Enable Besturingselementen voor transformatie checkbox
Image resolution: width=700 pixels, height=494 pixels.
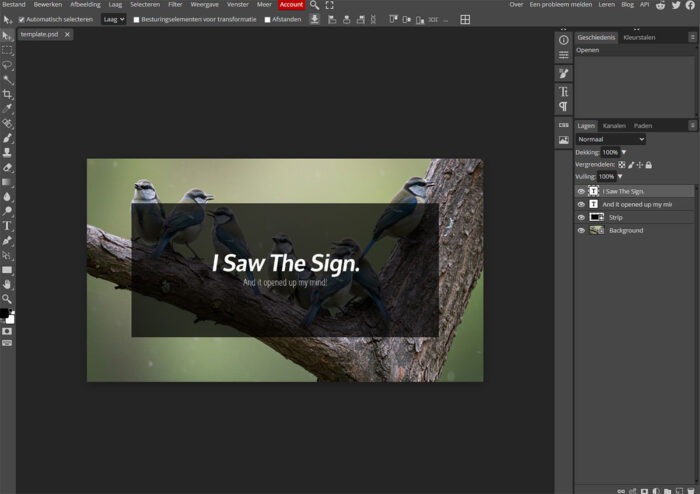137,20
